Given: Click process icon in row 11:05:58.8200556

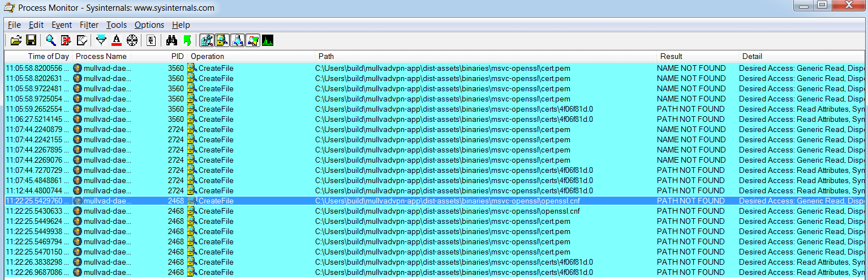Looking at the screenshot, I should pos(78,68).
